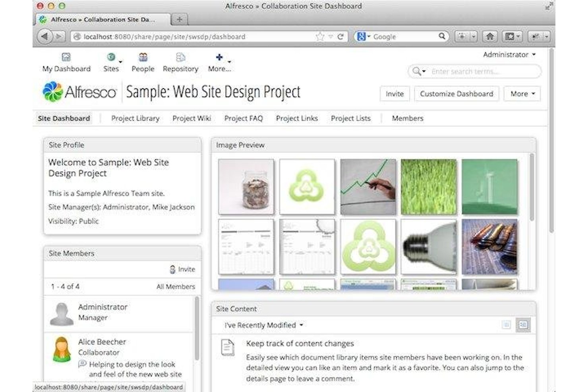Open the Members tab
588x392 pixels.
click(x=408, y=118)
